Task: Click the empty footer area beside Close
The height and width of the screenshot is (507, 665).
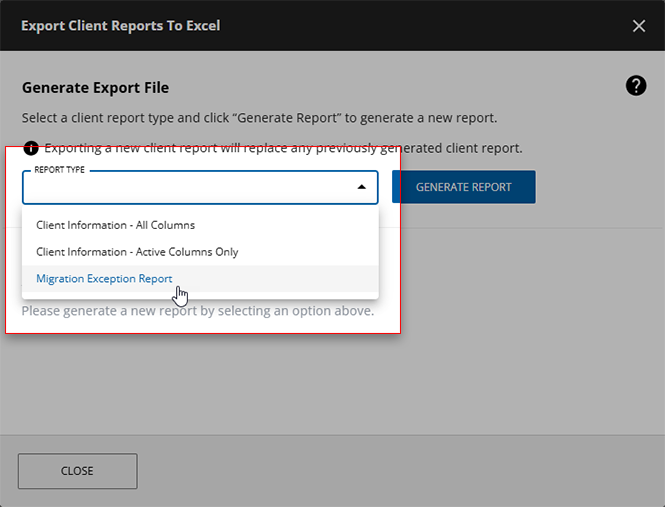Action: pyautogui.click(x=400, y=471)
